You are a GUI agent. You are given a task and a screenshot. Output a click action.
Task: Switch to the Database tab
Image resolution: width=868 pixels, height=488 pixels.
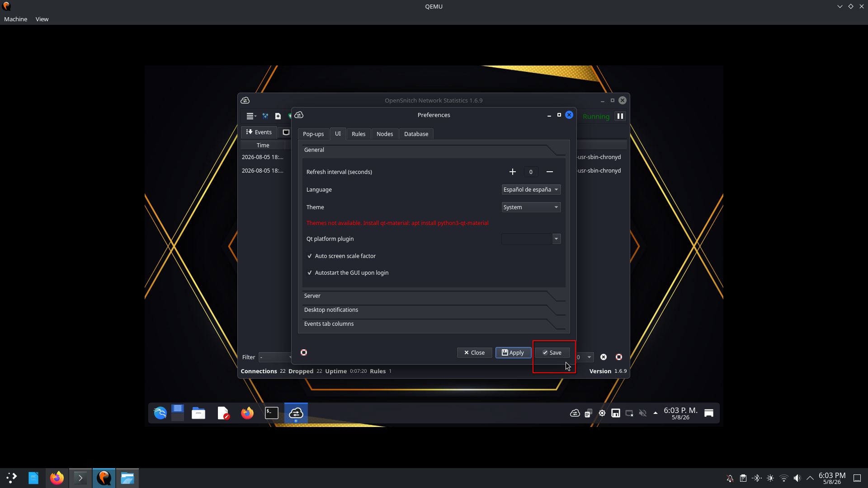[x=416, y=134]
